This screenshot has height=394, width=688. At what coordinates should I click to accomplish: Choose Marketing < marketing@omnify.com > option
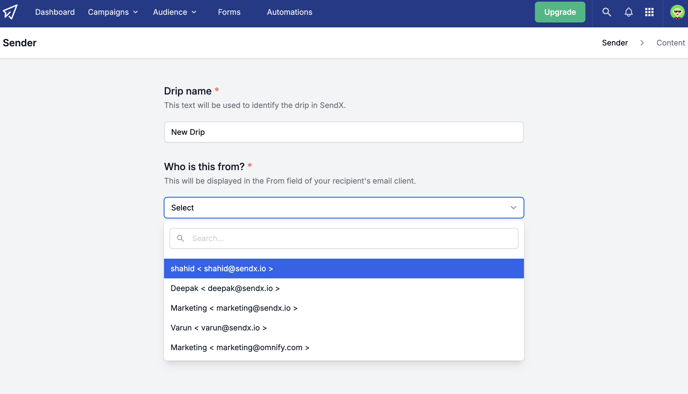pyautogui.click(x=344, y=347)
